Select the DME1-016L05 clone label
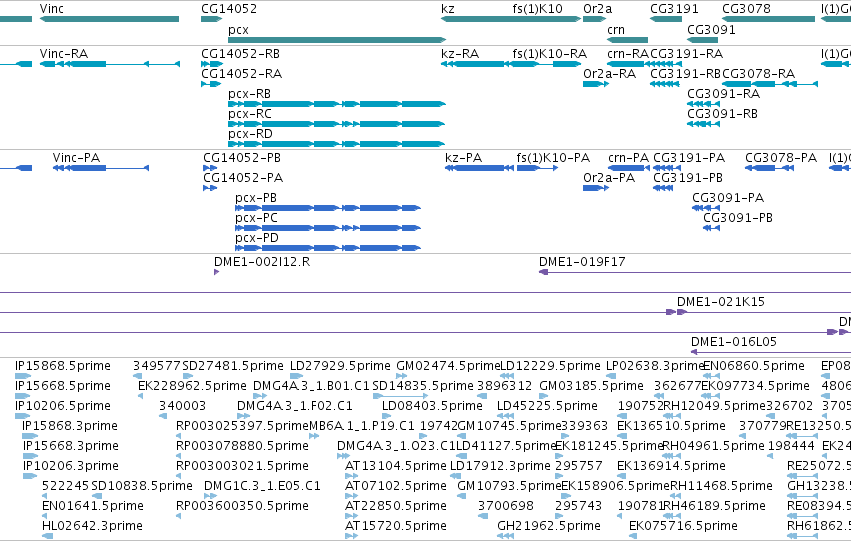Screen dimensions: 851x541 point(734,342)
